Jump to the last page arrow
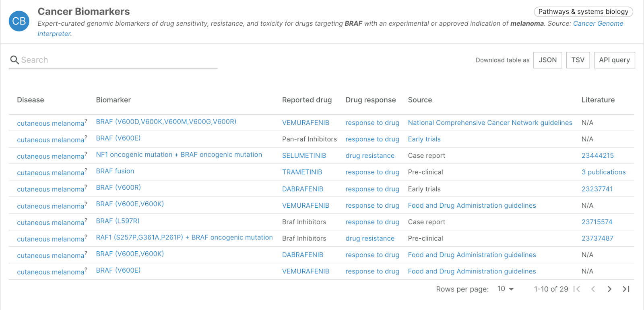644x310 pixels. pyautogui.click(x=626, y=289)
